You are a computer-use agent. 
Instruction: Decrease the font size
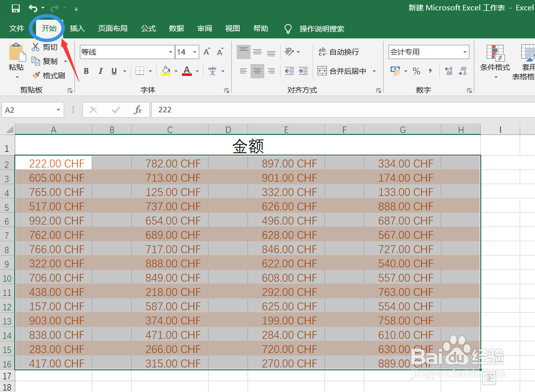tap(220, 52)
